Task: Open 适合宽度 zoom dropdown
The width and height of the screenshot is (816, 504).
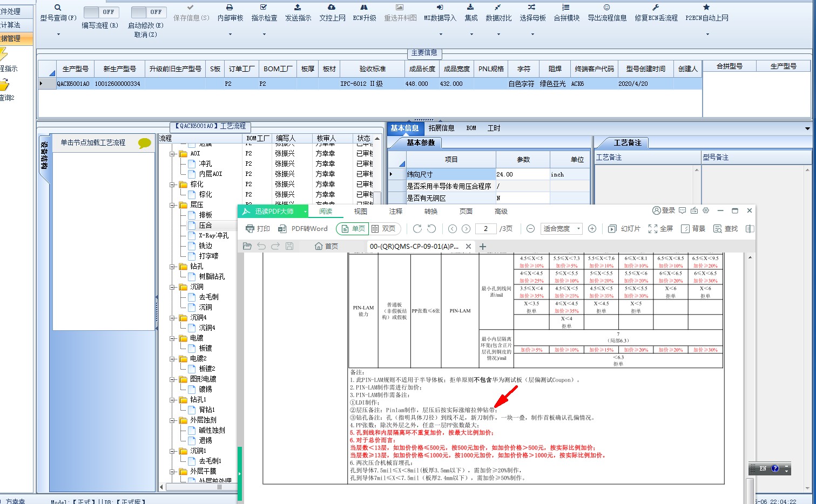Action: pos(562,229)
